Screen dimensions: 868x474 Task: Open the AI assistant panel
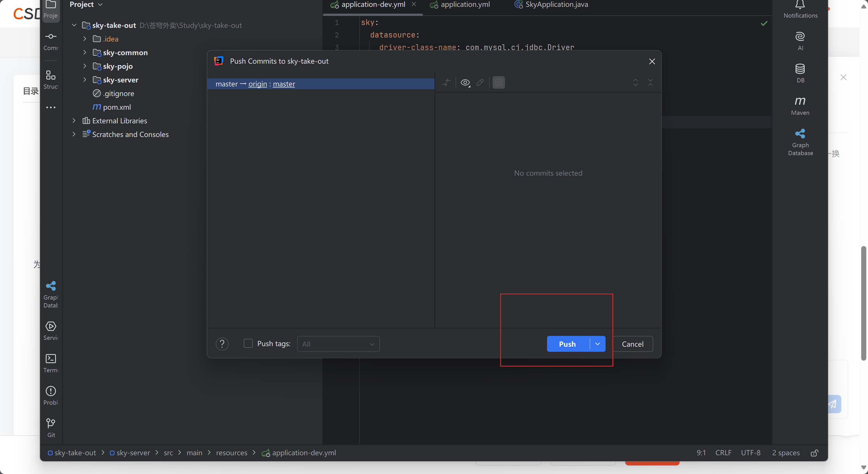[800, 40]
